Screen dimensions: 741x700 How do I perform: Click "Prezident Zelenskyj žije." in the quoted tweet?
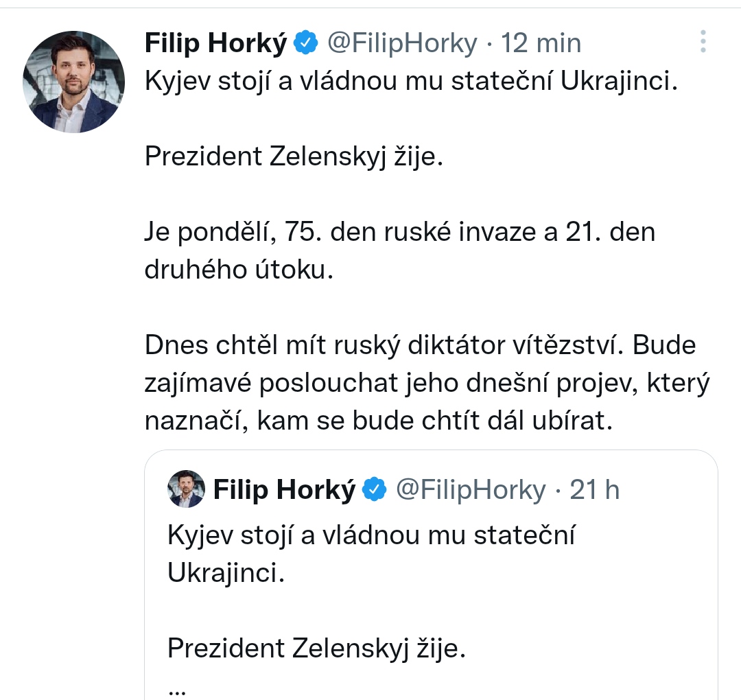click(317, 647)
